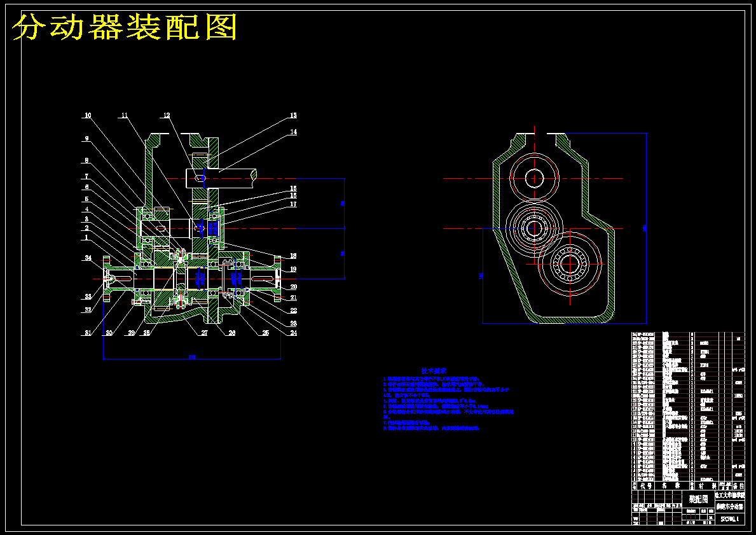Select part balloon number 14
The image size is (756, 535).
tap(293, 132)
